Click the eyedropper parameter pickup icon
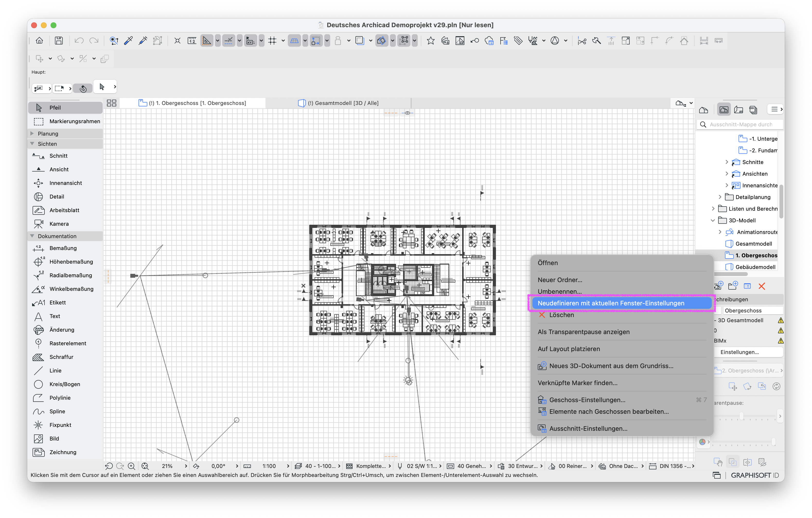 pos(128,41)
